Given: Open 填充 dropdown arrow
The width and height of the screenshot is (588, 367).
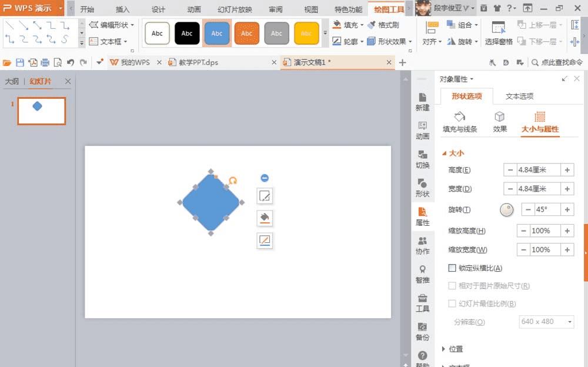Looking at the screenshot, I should coord(362,25).
